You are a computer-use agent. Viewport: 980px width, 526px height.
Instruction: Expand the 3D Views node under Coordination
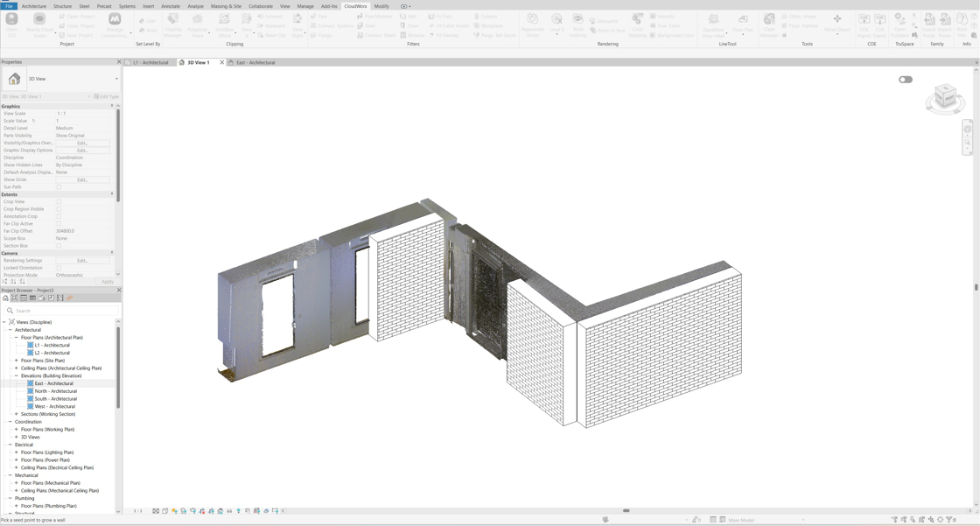pyautogui.click(x=17, y=438)
